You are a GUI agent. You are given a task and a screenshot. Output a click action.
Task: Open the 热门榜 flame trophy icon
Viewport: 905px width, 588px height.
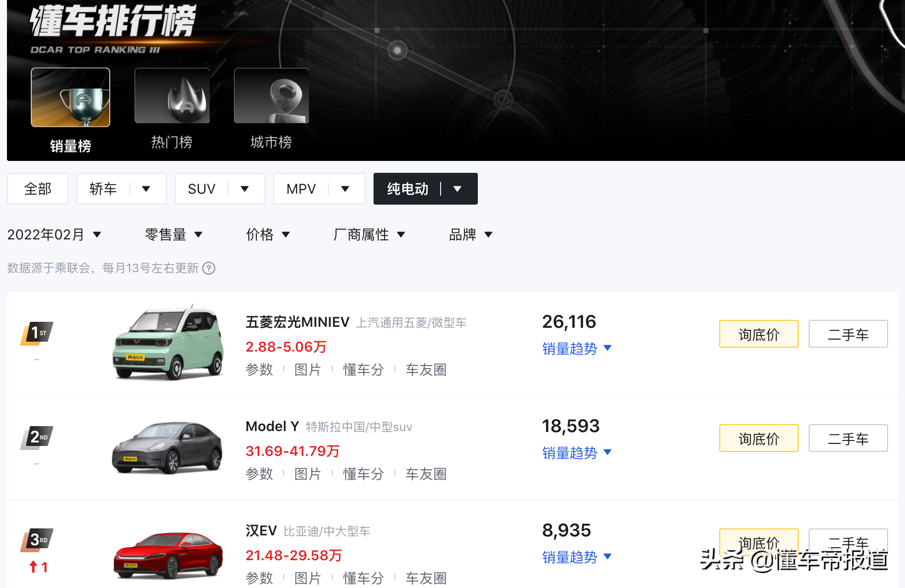[172, 95]
